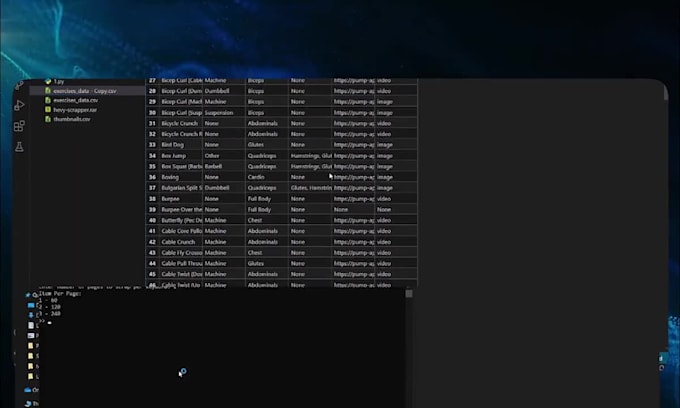Click the OneDrive icon in File Explorer sidebar
The height and width of the screenshot is (408, 680).
(28, 390)
